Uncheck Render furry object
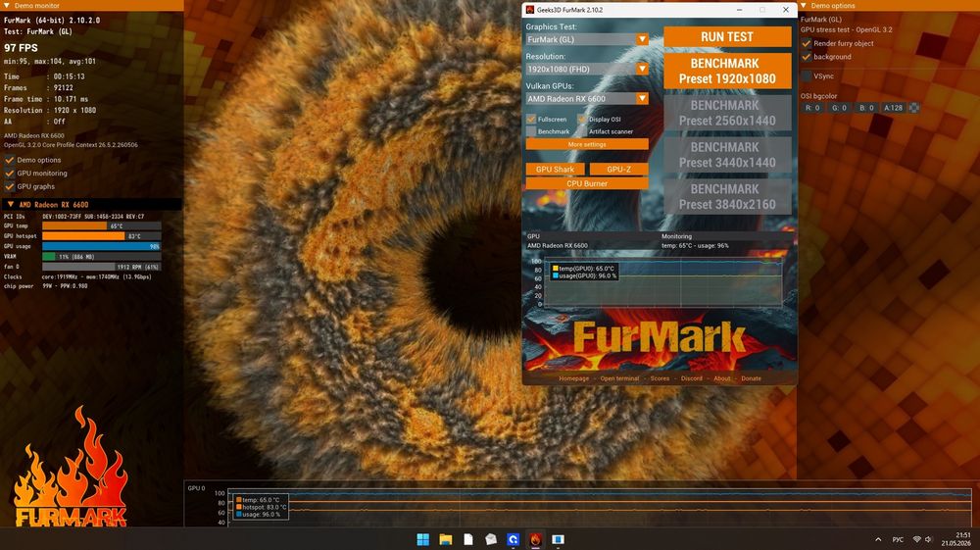Screen dimensions: 980x550 coord(807,43)
